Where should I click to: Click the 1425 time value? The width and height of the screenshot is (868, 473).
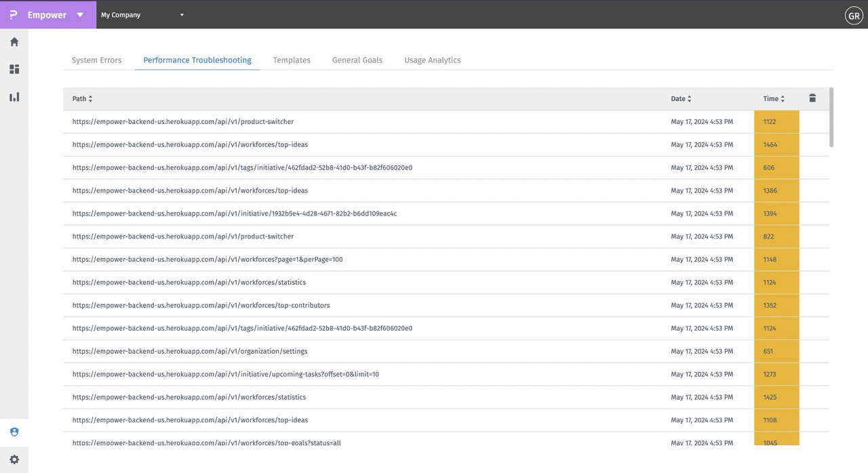pyautogui.click(x=770, y=398)
